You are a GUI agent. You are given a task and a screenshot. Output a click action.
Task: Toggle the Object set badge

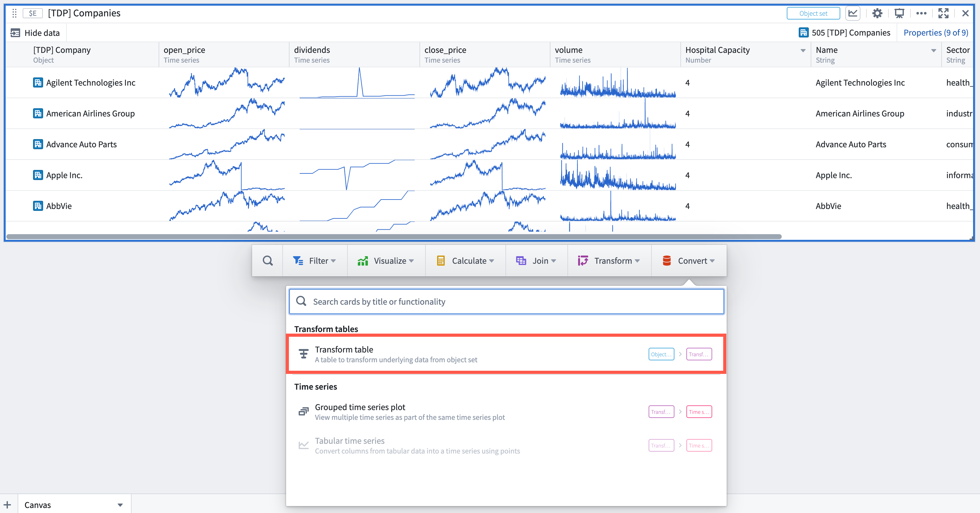click(x=813, y=13)
